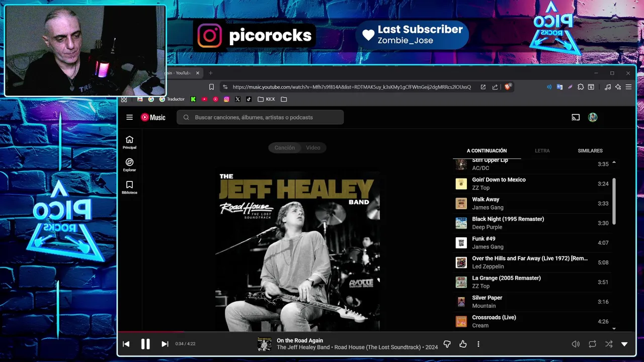Open Deep Purple artist link in queue
Screen dimensions: 644x362
pos(487,227)
